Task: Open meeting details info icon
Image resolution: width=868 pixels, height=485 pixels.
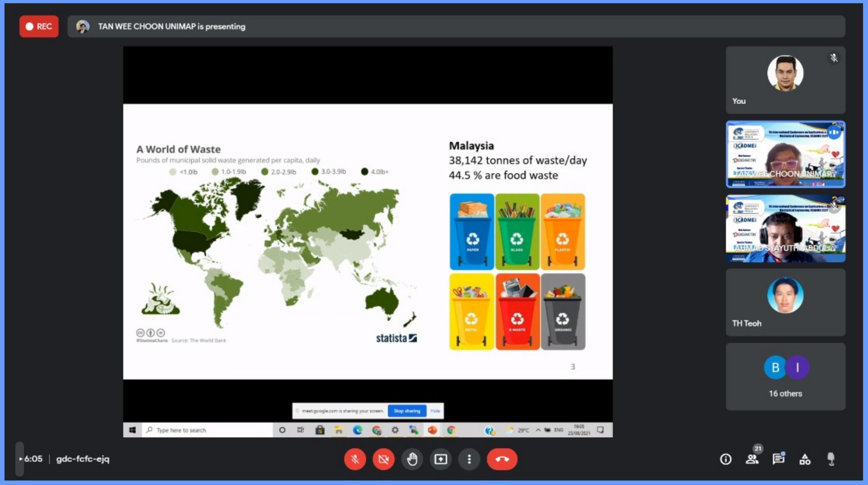Action: (725, 459)
